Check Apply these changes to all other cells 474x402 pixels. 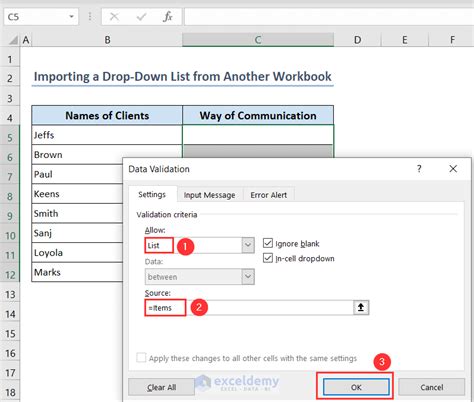pyautogui.click(x=141, y=358)
